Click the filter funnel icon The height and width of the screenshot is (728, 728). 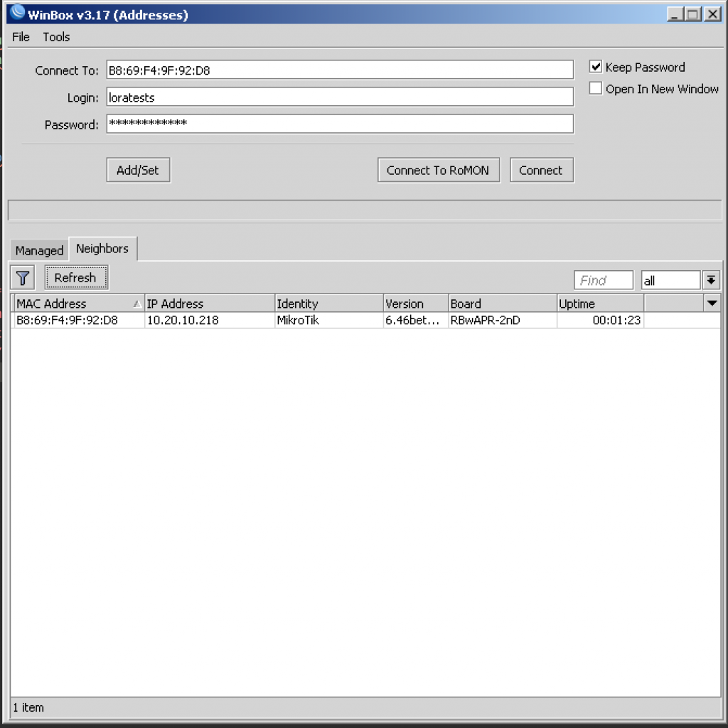[23, 278]
